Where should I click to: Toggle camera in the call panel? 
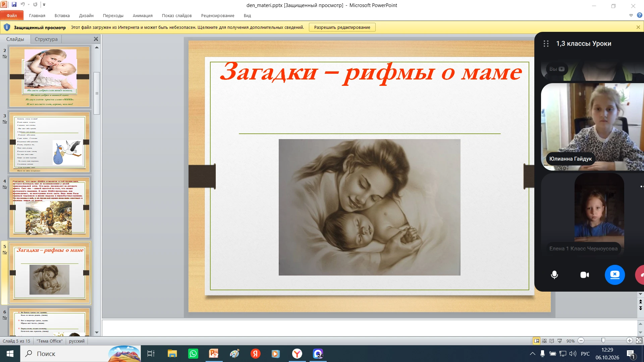[x=585, y=275]
